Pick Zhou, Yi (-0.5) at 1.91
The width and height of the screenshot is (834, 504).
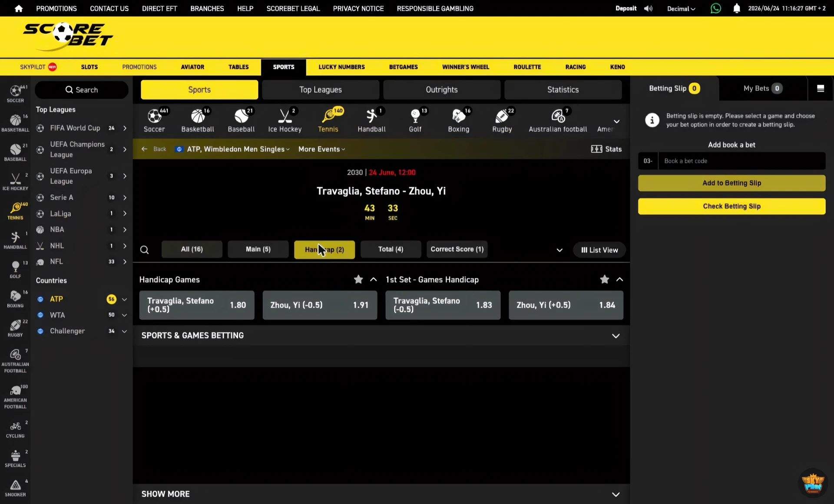tap(320, 305)
